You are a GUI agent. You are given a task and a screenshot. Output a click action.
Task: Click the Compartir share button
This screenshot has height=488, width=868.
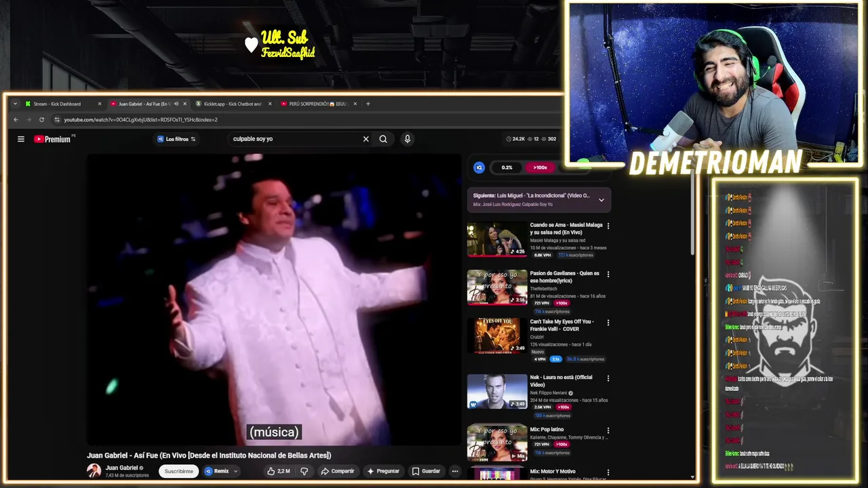click(338, 471)
